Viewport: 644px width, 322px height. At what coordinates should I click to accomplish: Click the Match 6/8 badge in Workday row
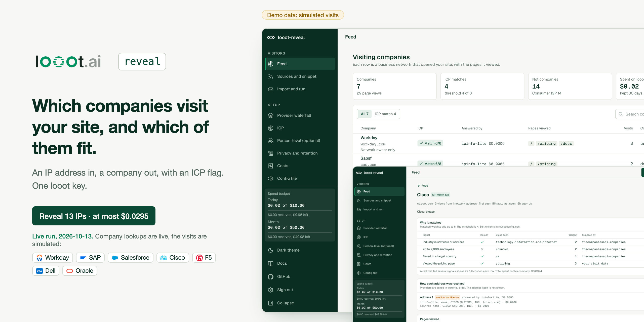[430, 143]
